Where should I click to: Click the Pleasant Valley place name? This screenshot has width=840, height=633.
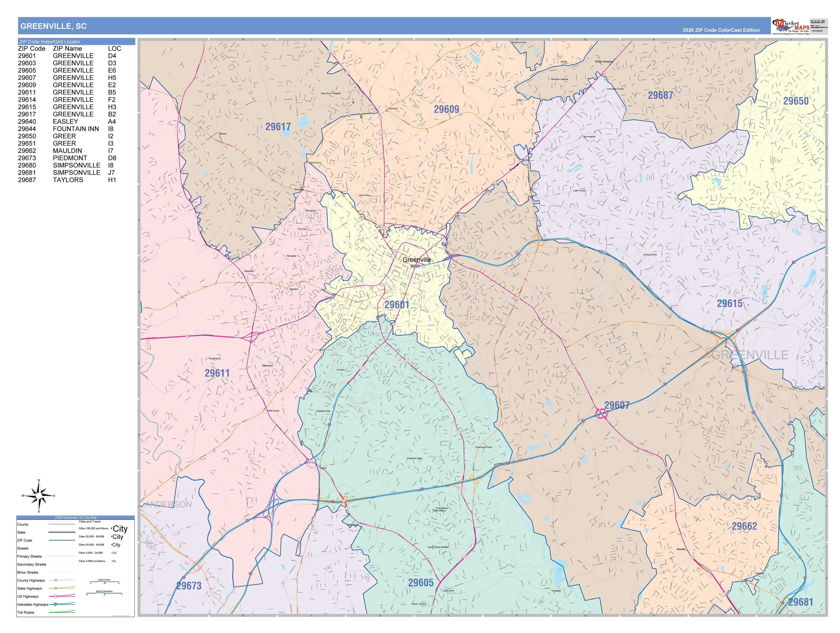[x=415, y=458]
